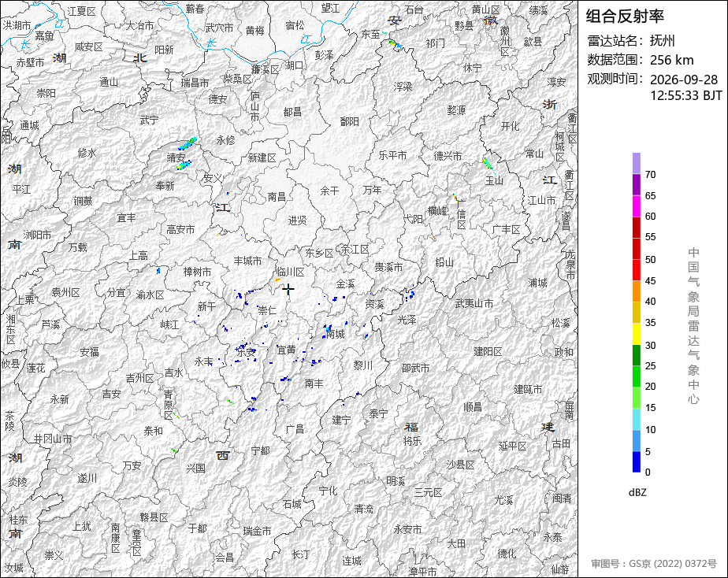
Task: Click the 井冈山市 label on the map
Action: pos(53,439)
